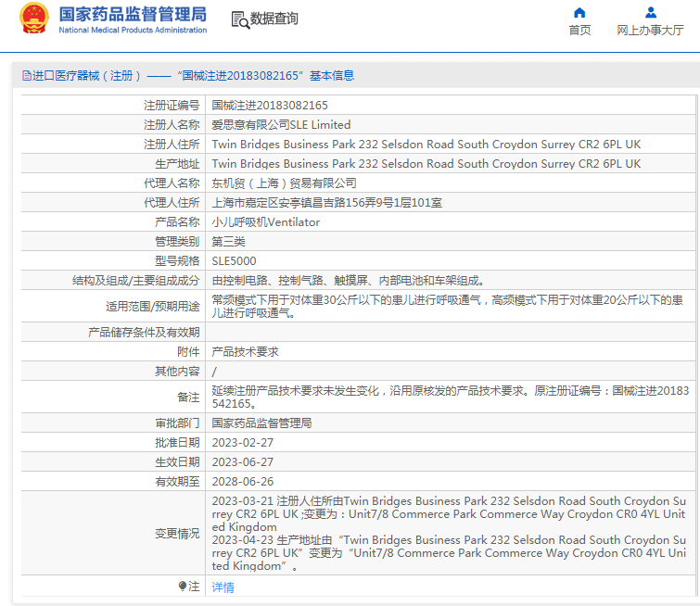The width and height of the screenshot is (700, 606).
Task: Click the 国家药品监督管理局 site title
Action: click(x=133, y=15)
